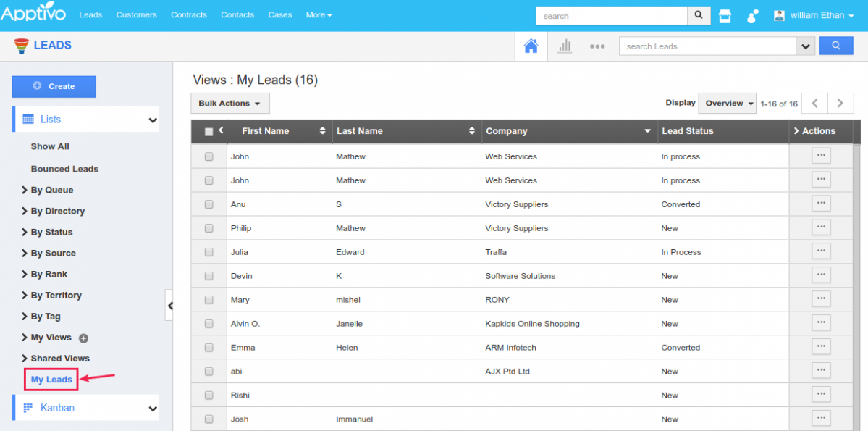
Task: Click the Create button
Action: (54, 86)
